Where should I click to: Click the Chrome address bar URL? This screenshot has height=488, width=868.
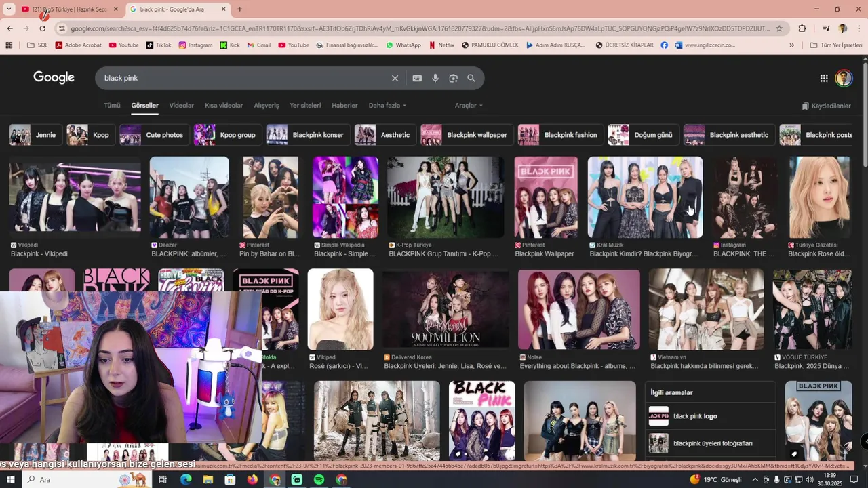click(420, 28)
